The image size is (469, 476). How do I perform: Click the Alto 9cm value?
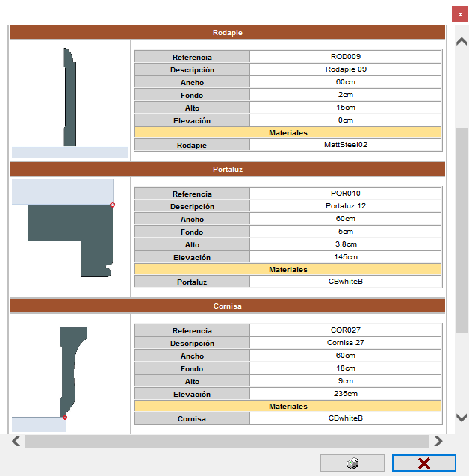click(x=346, y=381)
